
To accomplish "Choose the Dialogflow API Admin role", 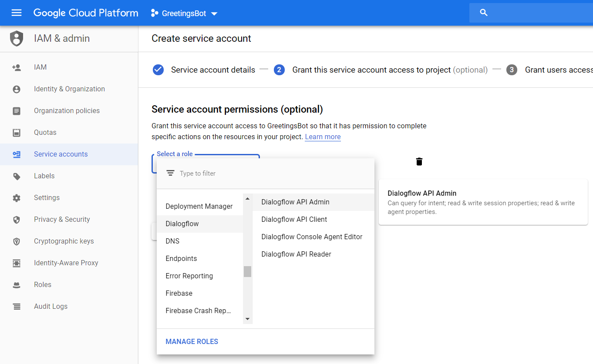I will [x=313, y=202].
